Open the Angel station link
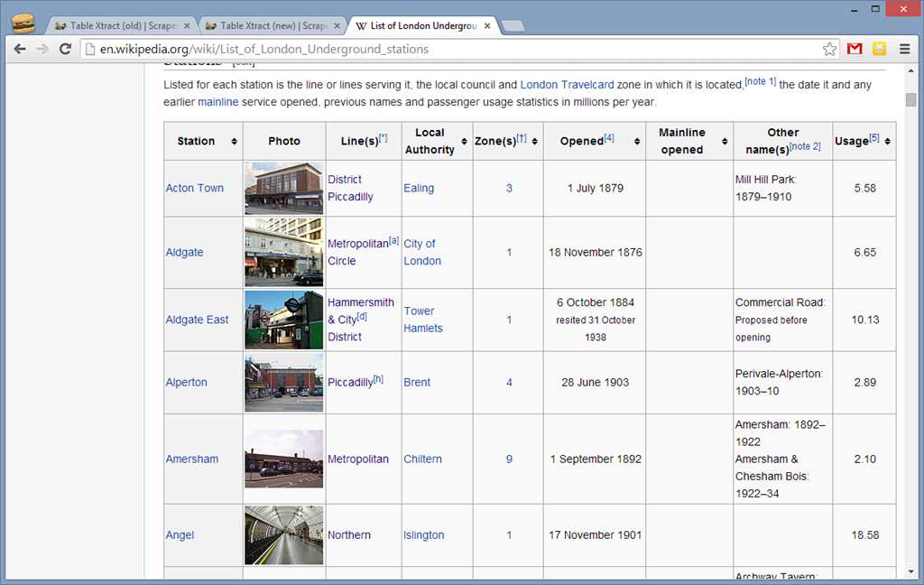Screen dimensions: 924x585 coord(180,534)
